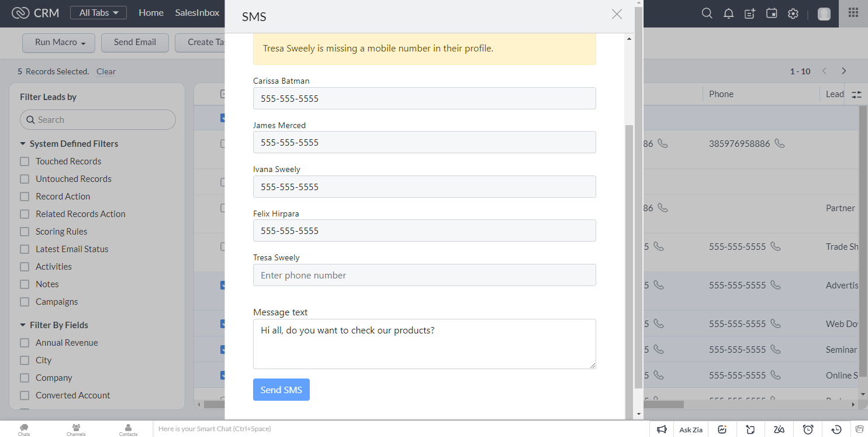Click the search magnifier in top bar
The image size is (868, 437).
tap(707, 13)
